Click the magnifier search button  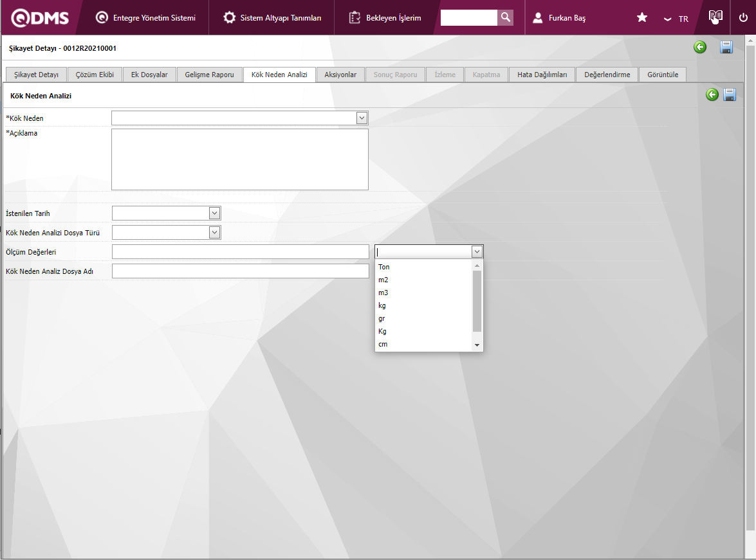pyautogui.click(x=505, y=18)
